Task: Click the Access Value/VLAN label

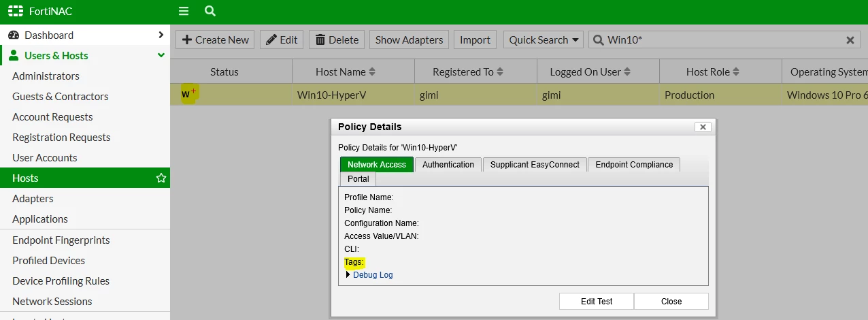Action: coord(381,236)
